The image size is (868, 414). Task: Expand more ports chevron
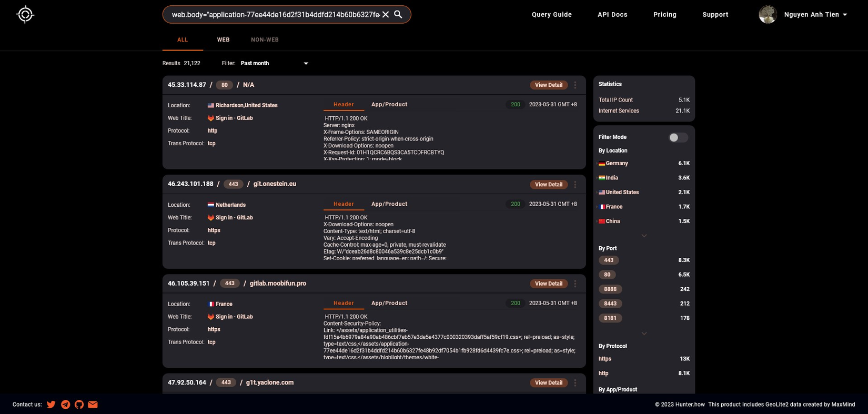644,334
